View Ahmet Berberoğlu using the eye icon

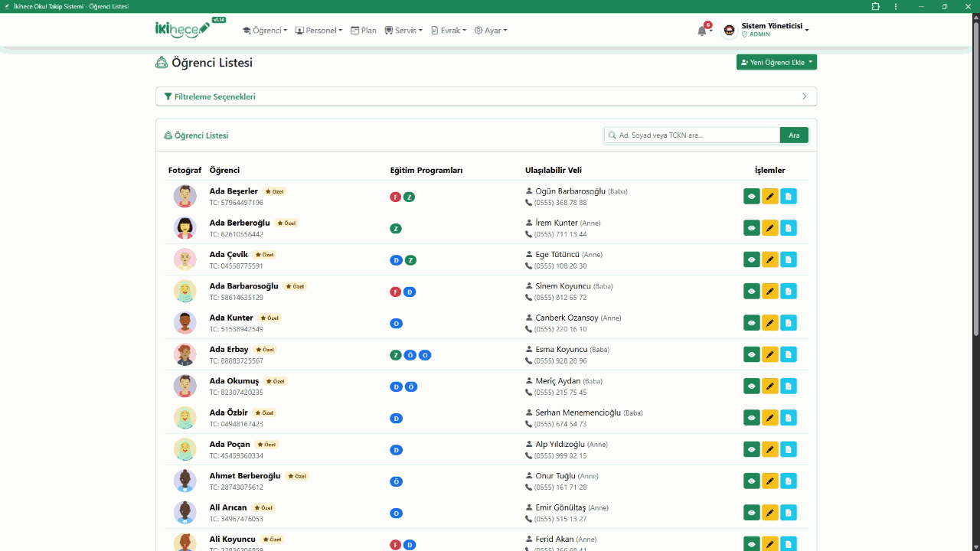coord(751,481)
